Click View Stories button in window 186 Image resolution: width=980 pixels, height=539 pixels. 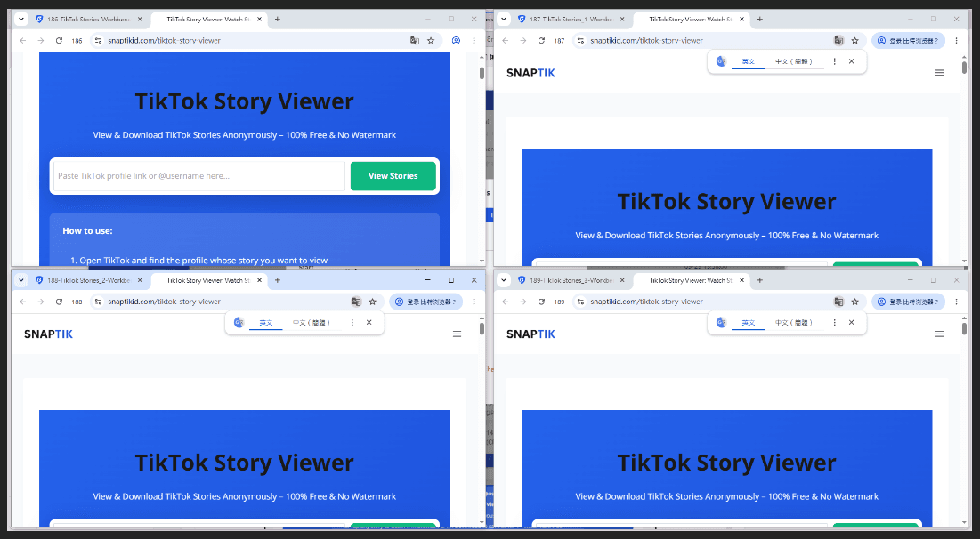(x=393, y=176)
